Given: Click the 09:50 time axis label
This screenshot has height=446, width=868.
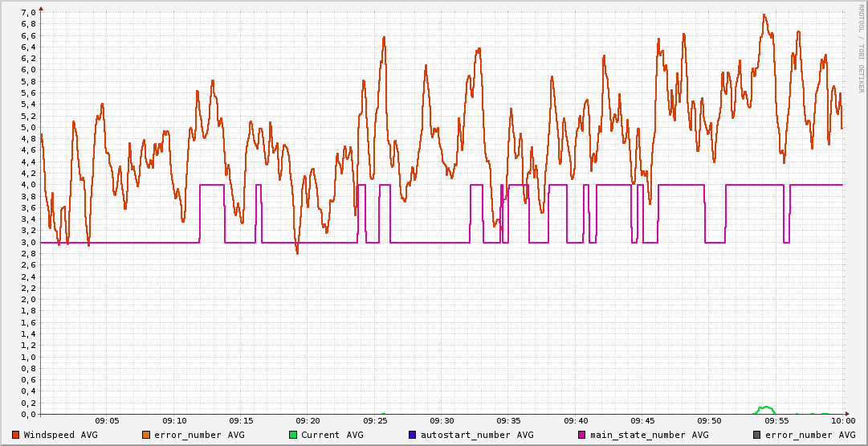Looking at the screenshot, I should coord(709,420).
